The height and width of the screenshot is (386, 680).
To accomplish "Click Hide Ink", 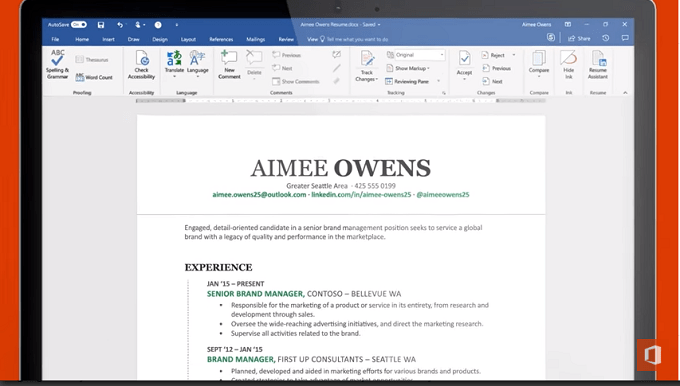I will pos(569,64).
